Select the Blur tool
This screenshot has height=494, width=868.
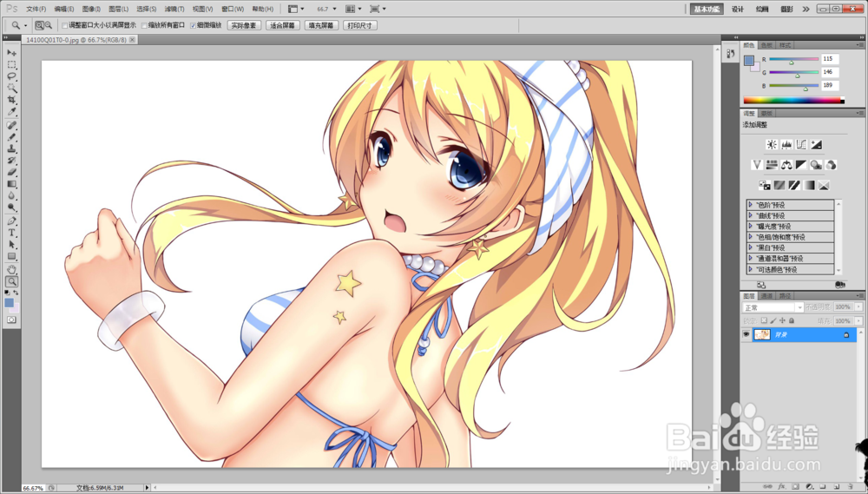tap(11, 195)
